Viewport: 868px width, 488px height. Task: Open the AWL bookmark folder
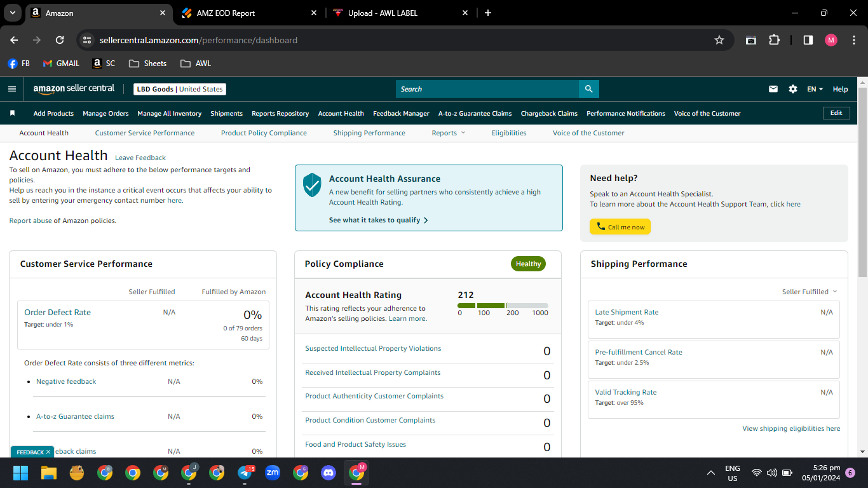click(196, 64)
